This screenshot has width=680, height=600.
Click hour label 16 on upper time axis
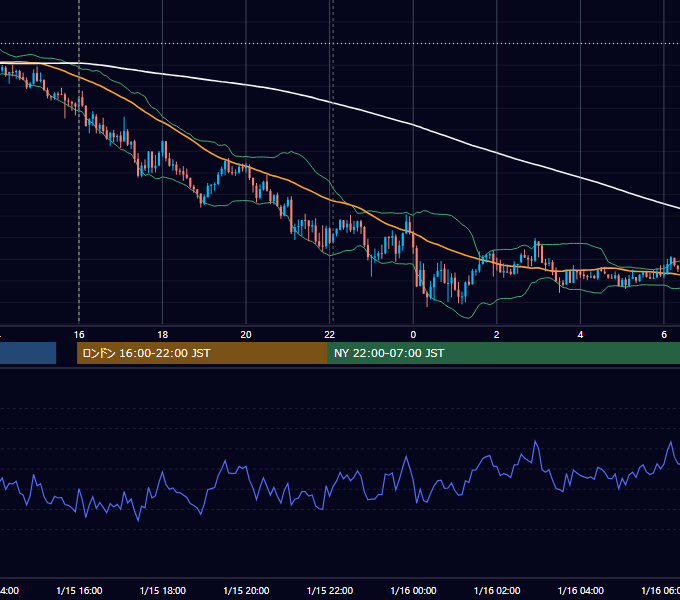click(x=79, y=335)
